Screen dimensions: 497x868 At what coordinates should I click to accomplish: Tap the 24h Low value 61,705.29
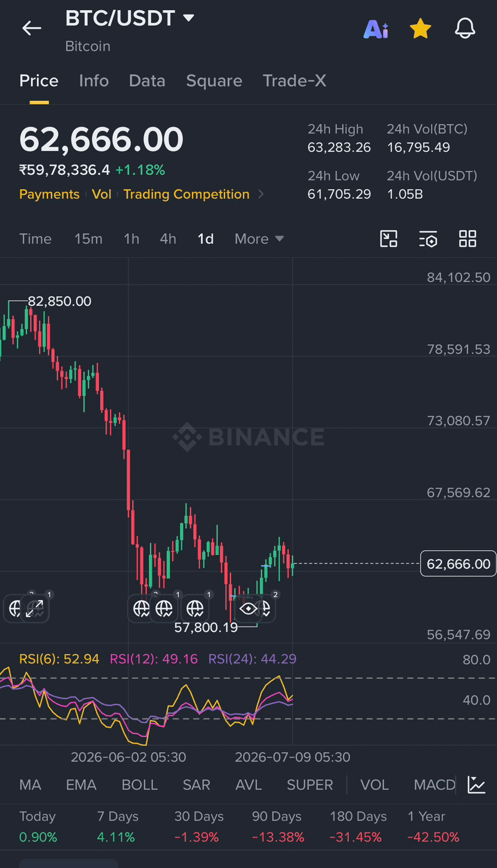[339, 194]
